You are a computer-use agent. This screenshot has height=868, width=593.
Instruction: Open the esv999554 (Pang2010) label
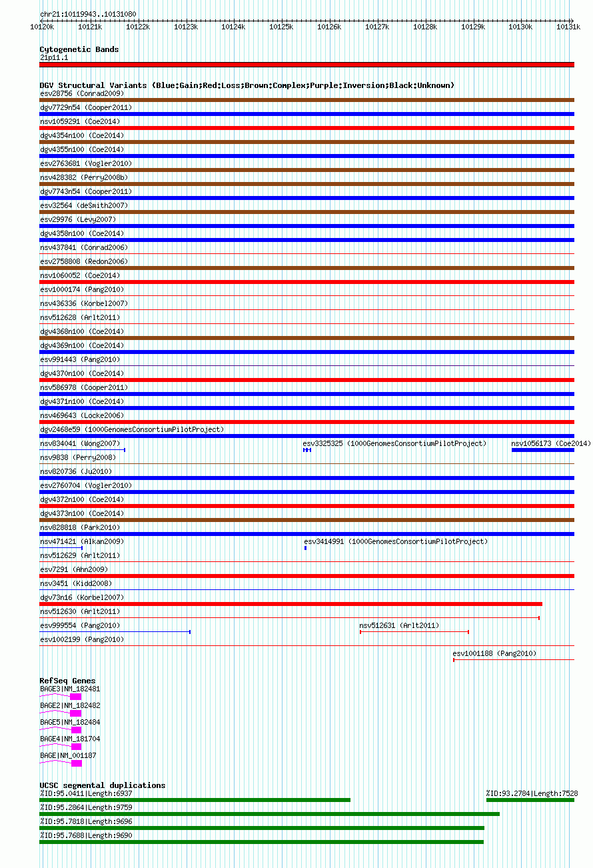pyautogui.click(x=80, y=625)
